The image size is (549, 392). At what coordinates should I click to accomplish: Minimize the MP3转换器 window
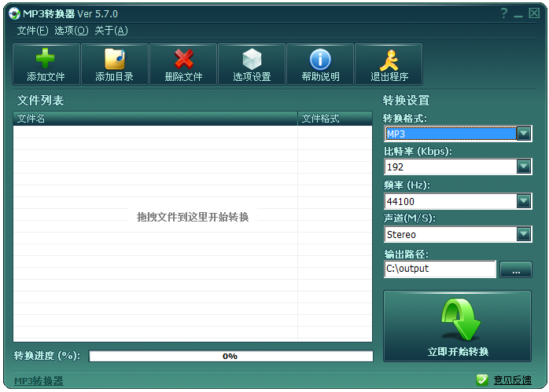pyautogui.click(x=518, y=14)
